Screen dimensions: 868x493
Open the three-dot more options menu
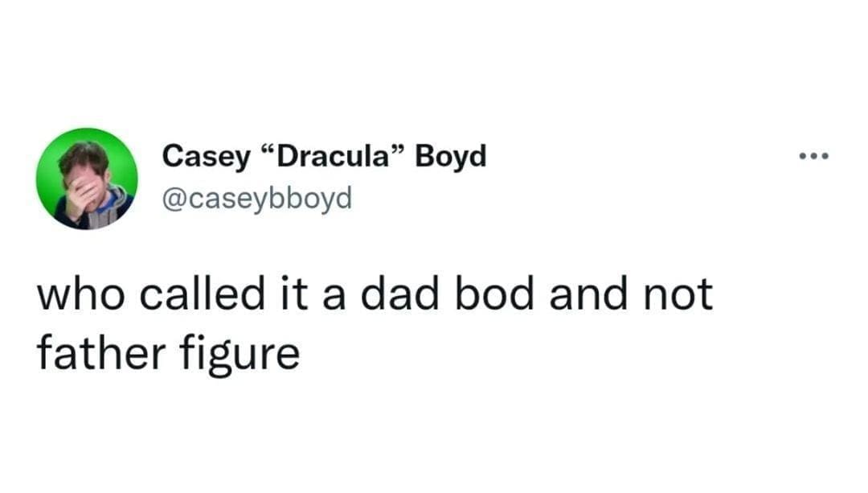(812, 155)
